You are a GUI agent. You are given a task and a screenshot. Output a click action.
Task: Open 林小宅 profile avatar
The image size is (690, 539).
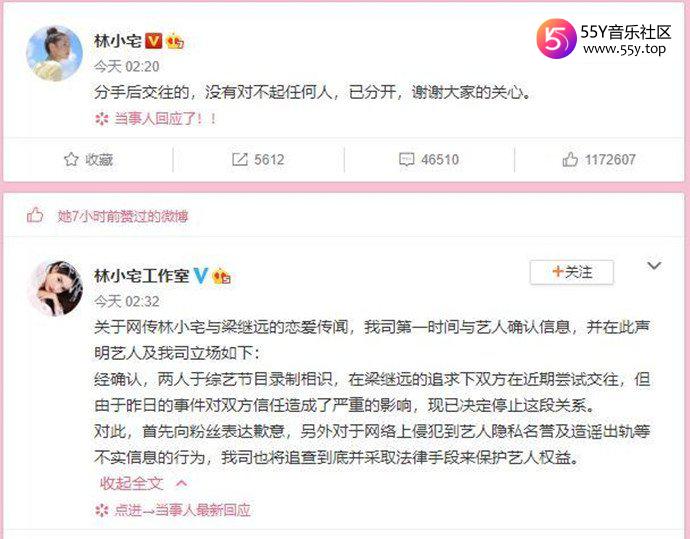point(54,53)
